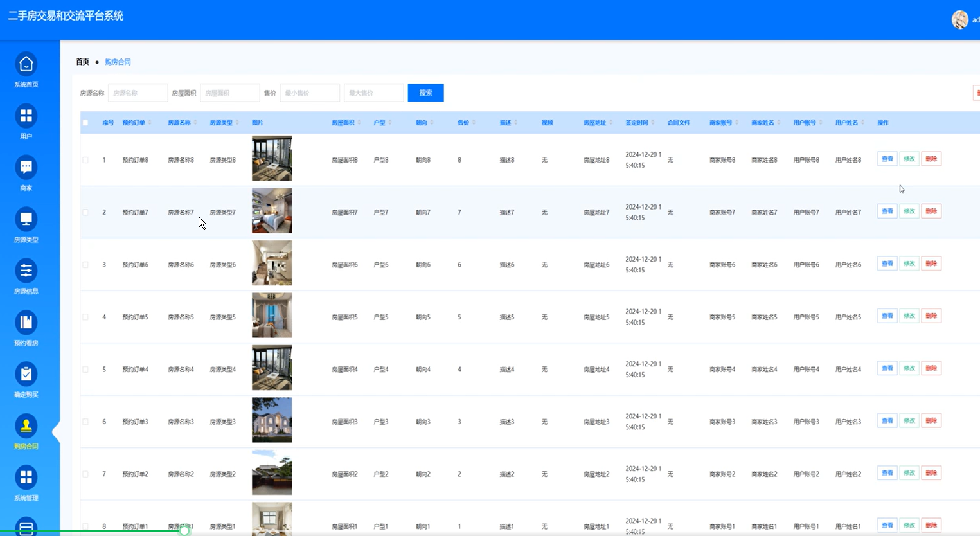The height and width of the screenshot is (536, 980).
Task: Click the admin avatar picture
Action: 960,19
